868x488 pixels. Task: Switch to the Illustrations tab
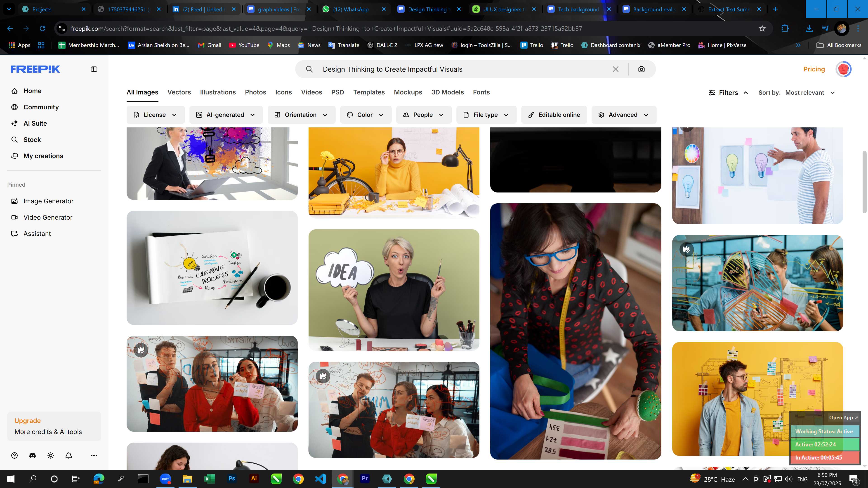(x=218, y=92)
